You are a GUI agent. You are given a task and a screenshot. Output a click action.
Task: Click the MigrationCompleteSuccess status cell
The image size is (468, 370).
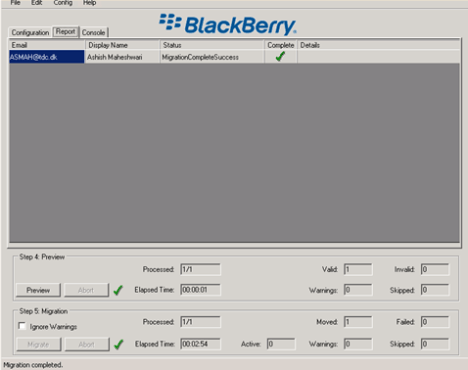[212, 57]
